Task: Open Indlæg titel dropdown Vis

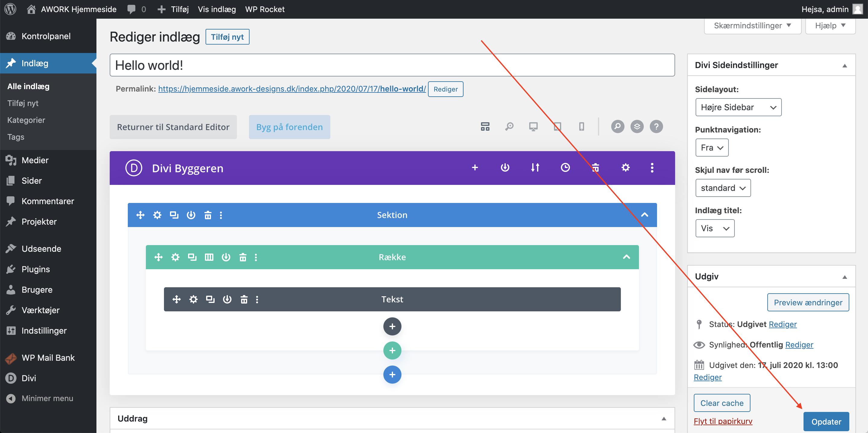Action: point(715,228)
